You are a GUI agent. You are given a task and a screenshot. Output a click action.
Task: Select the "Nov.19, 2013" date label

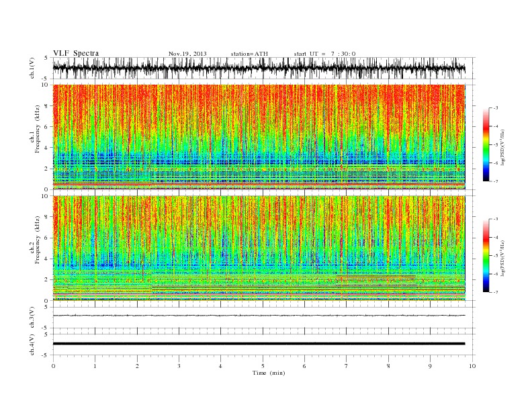click(187, 54)
